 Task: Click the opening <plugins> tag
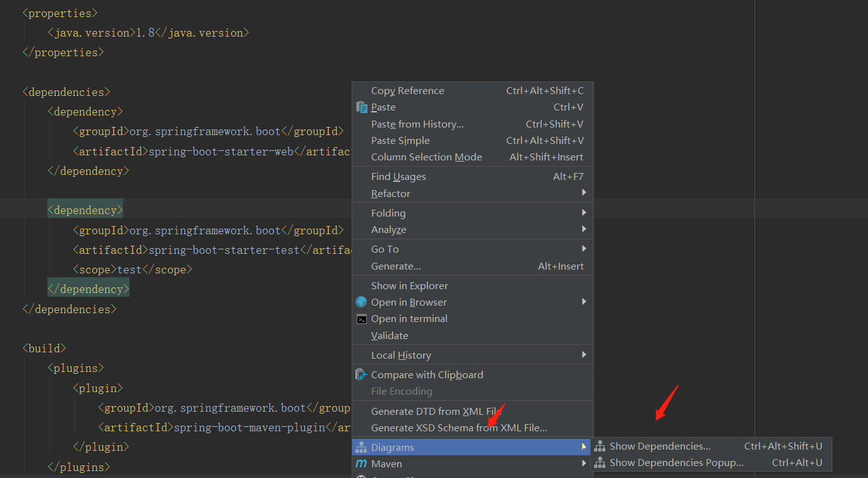[x=76, y=368]
